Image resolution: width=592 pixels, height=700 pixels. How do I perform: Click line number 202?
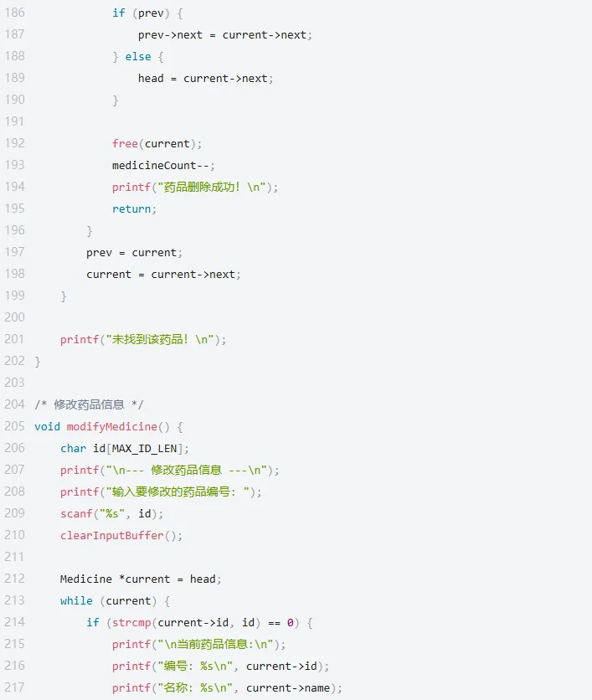coord(15,361)
